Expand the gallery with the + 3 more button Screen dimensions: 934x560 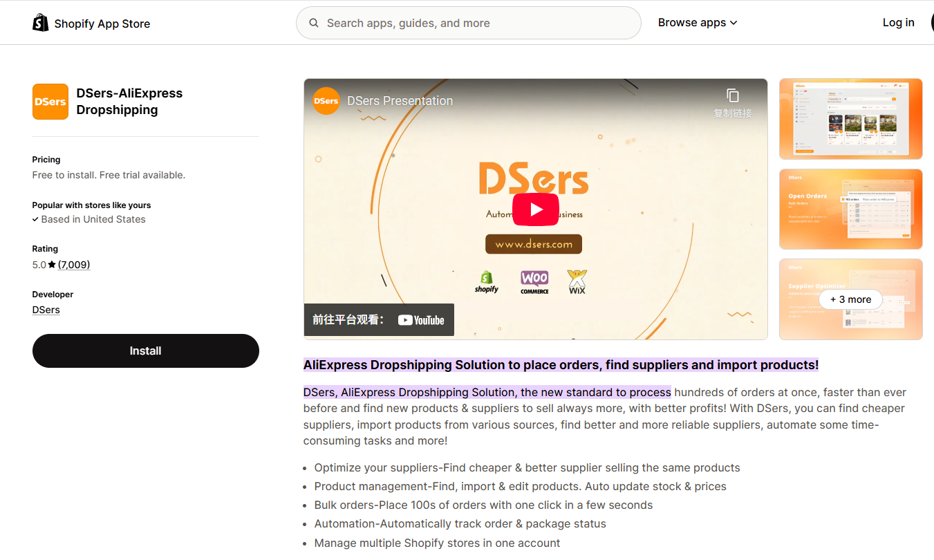(850, 299)
